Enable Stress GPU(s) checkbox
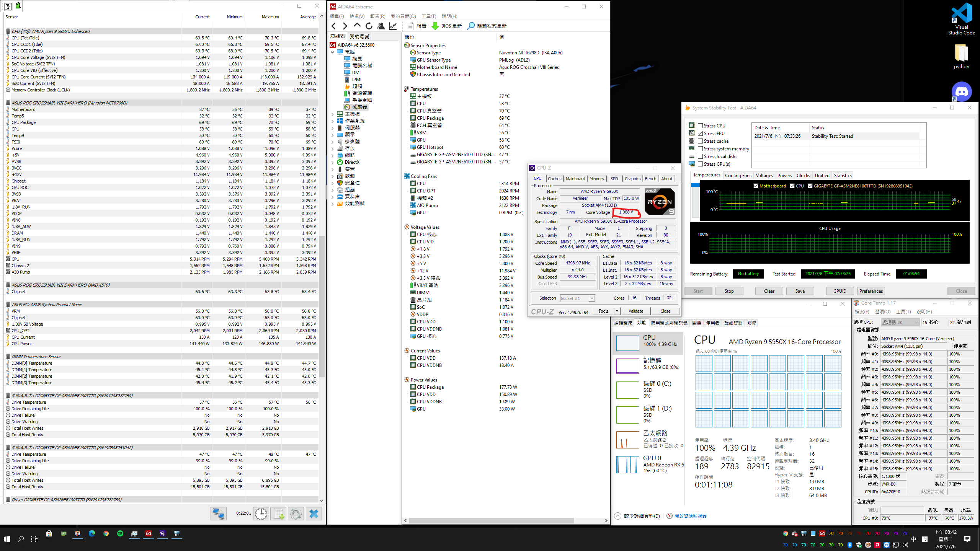 click(700, 164)
